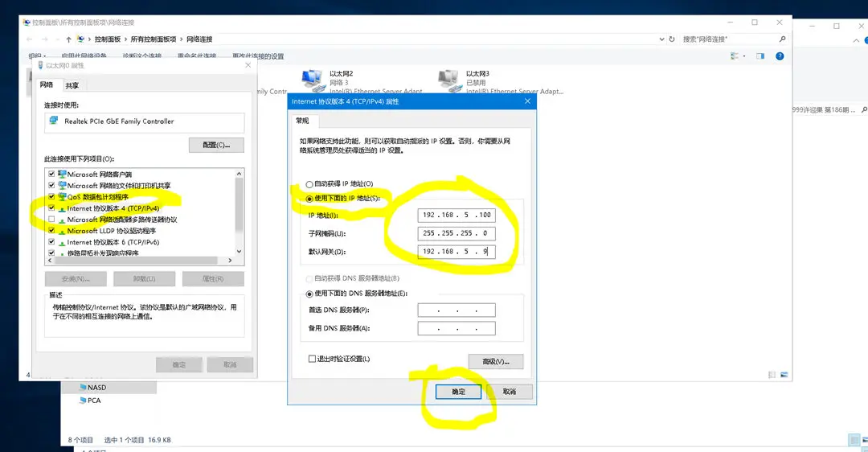
Task: Click the IP 地址 field 192.168.5.100
Action: pos(457,215)
